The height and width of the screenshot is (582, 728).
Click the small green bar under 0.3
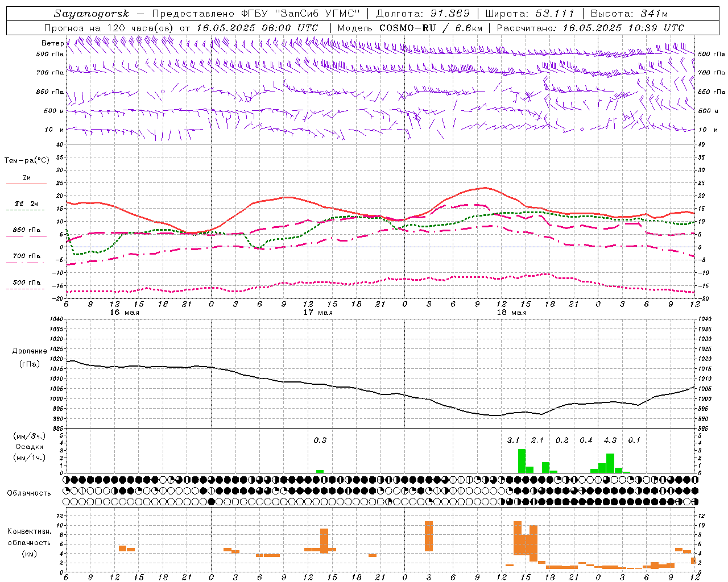pos(320,471)
